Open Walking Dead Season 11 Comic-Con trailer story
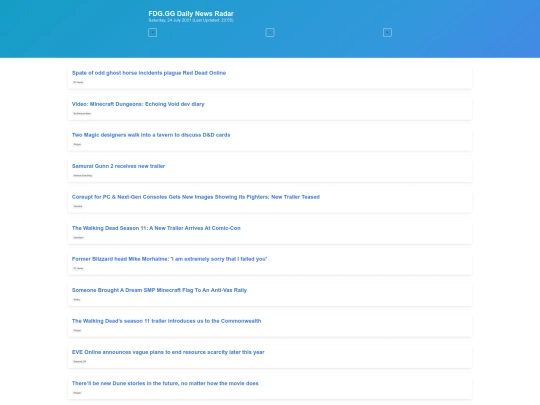 click(156, 228)
